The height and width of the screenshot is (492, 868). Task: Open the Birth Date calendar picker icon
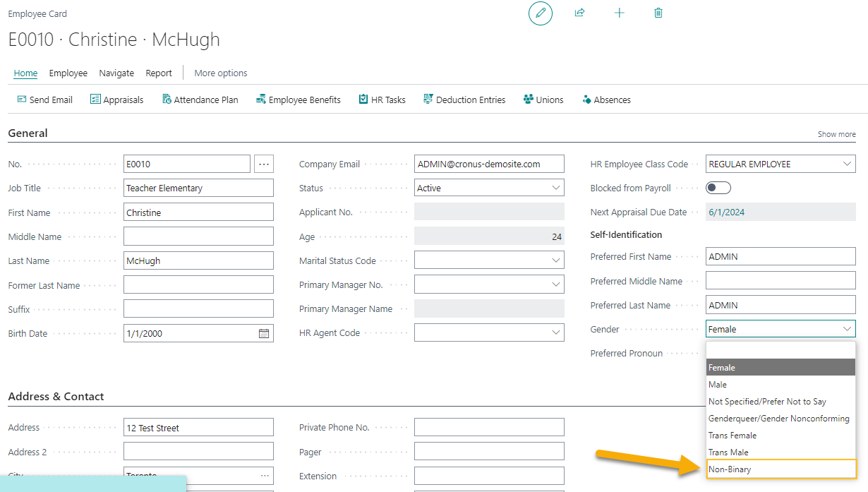(263, 332)
